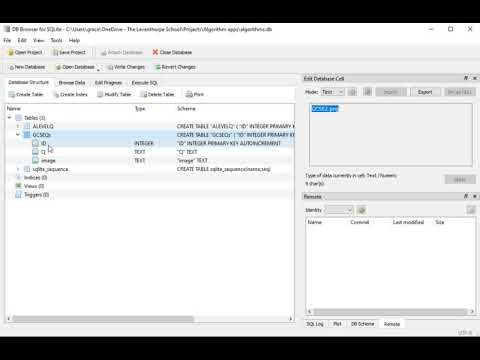480x360 pixels.
Task: Expand the sqlite_sequence table node
Action: (18, 169)
